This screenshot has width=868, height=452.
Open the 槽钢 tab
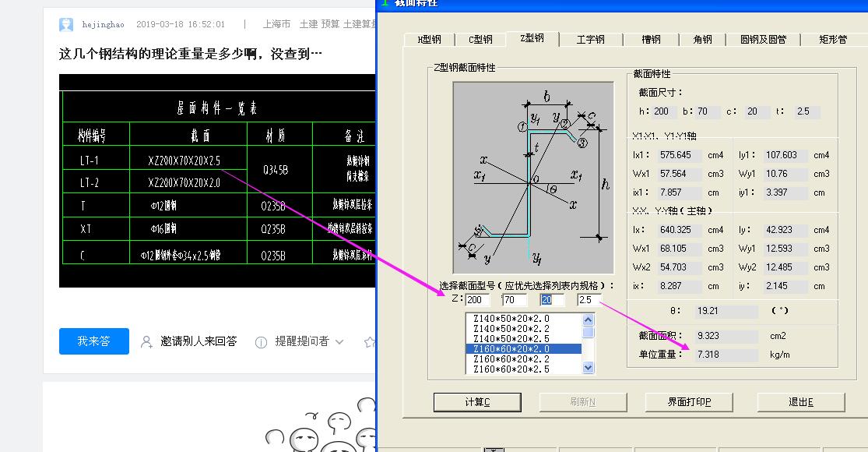point(651,39)
